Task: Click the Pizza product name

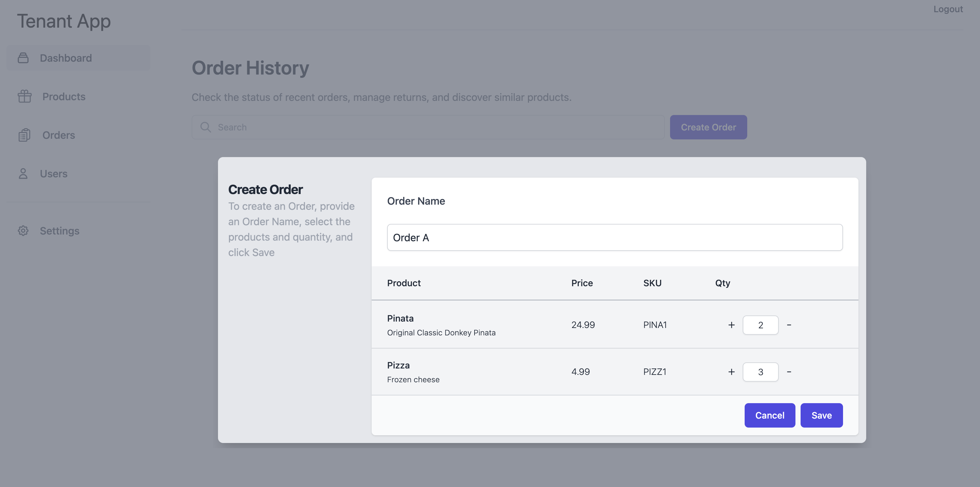Action: point(398,365)
